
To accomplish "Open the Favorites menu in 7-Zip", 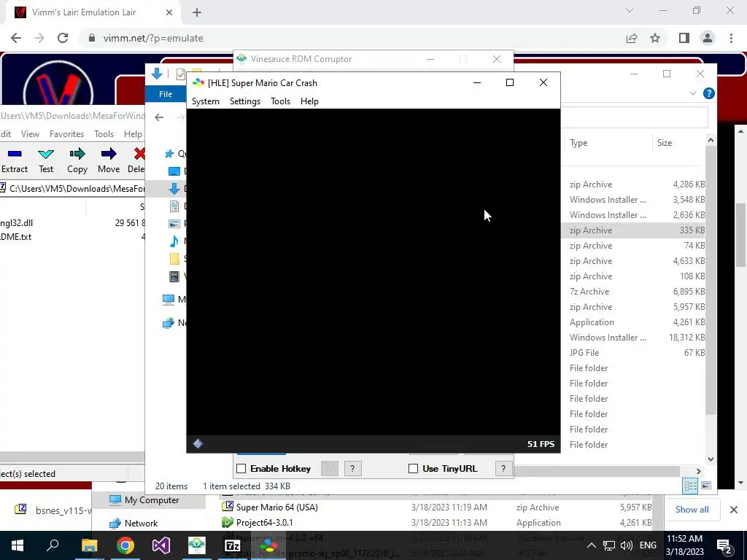I will click(x=66, y=134).
